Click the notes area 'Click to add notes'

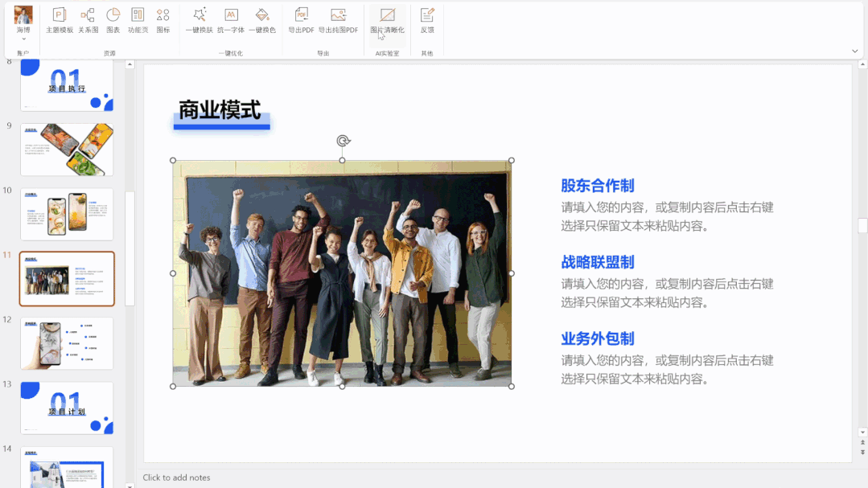pos(177,478)
